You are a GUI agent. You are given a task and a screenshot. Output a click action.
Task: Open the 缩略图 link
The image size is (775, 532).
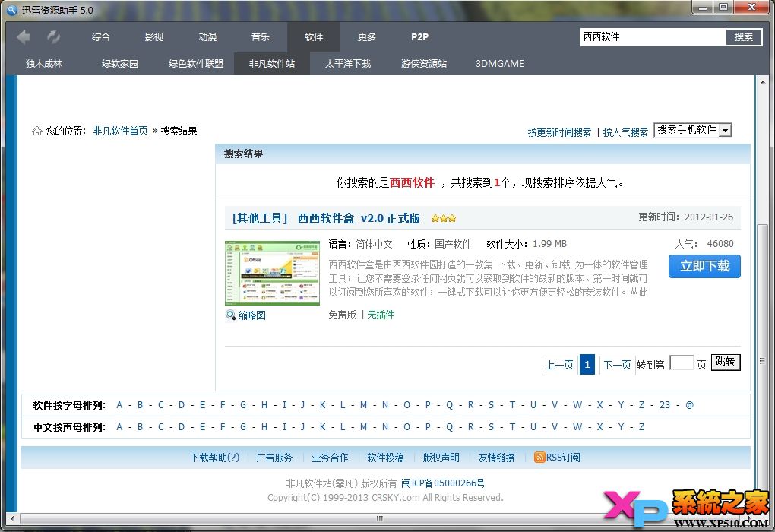[x=252, y=315]
